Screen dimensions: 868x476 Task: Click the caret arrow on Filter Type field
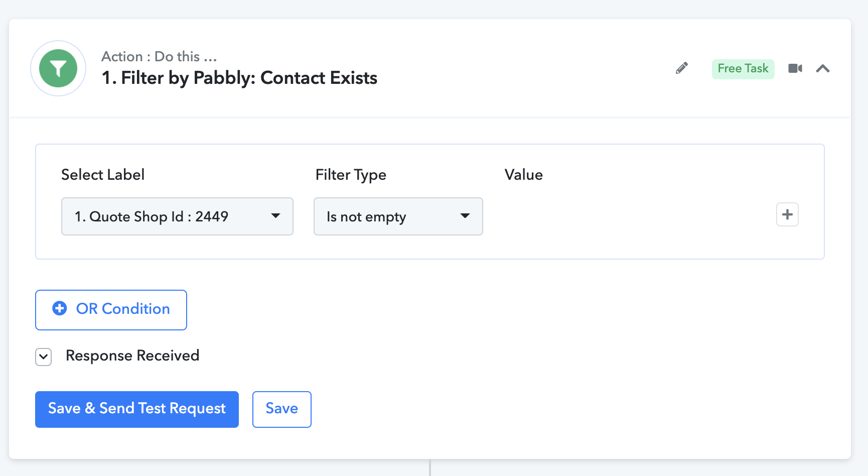pos(465,216)
